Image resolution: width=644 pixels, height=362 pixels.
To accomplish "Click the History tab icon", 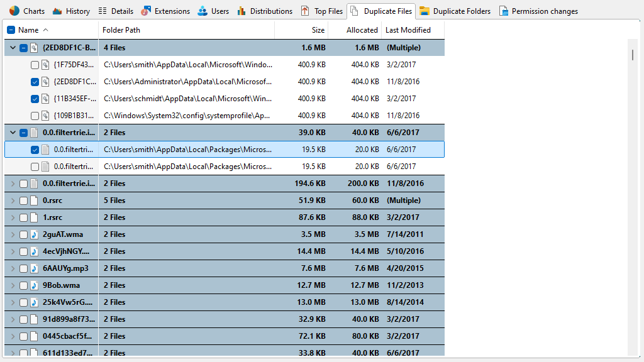I will 57,11.
